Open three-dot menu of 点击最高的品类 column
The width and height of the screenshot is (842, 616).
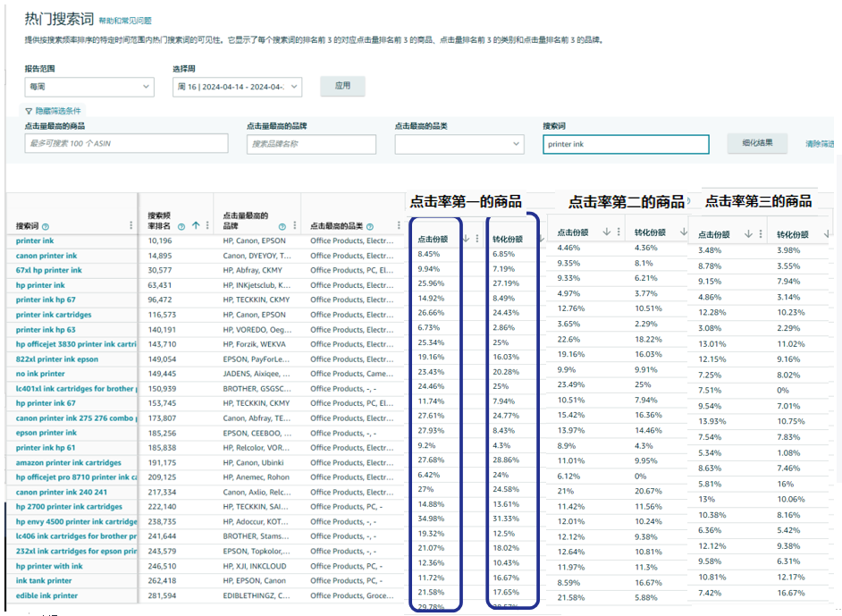click(x=399, y=225)
